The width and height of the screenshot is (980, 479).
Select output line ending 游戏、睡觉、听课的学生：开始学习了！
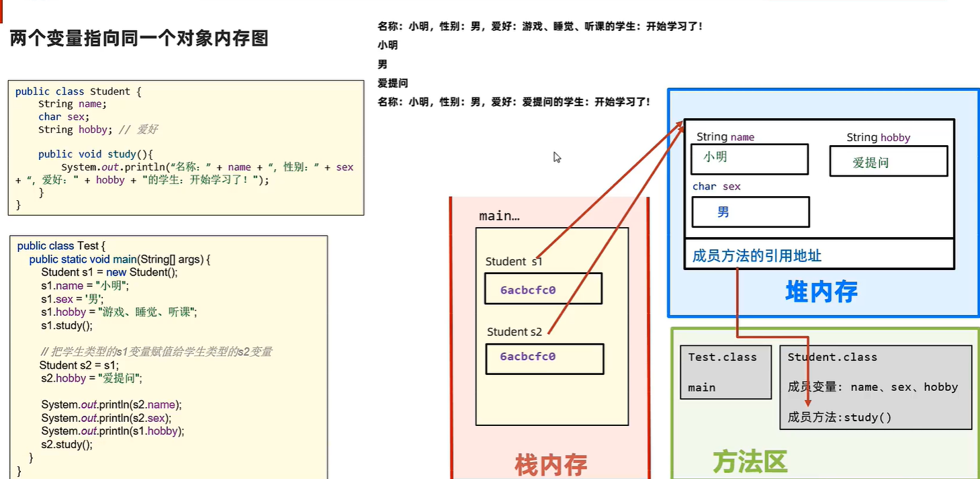pyautogui.click(x=540, y=26)
